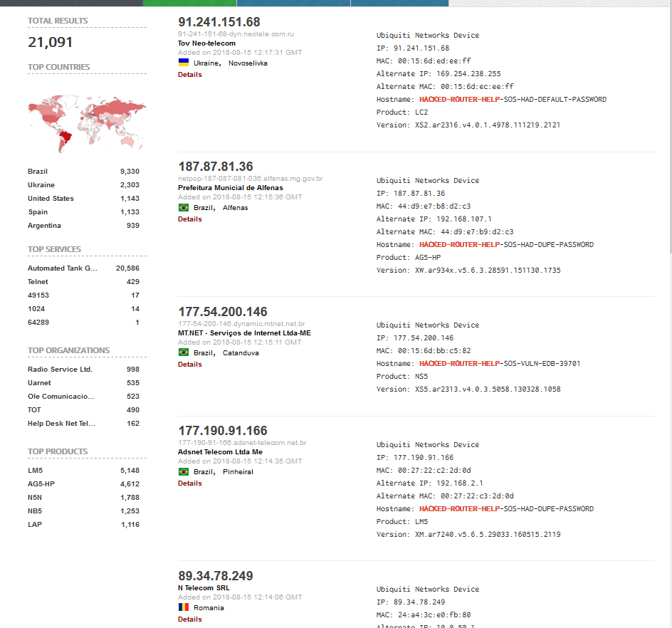The width and height of the screenshot is (672, 628).
Task: Open Details for 177.190.91.166
Action: 190,483
